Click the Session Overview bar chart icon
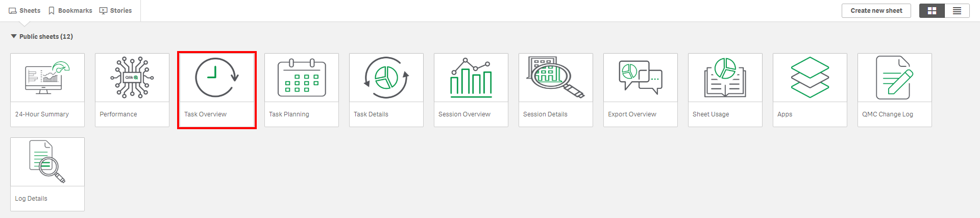Viewport: 980px width, 218px height. click(x=471, y=78)
